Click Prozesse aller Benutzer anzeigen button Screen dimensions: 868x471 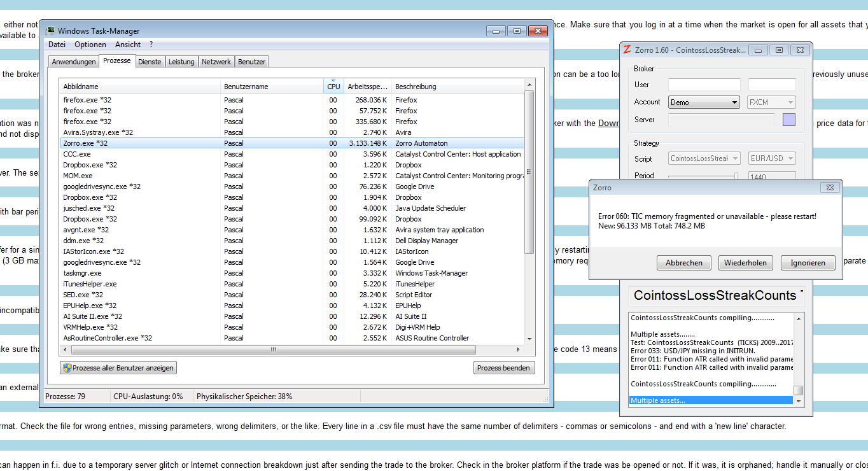point(118,368)
